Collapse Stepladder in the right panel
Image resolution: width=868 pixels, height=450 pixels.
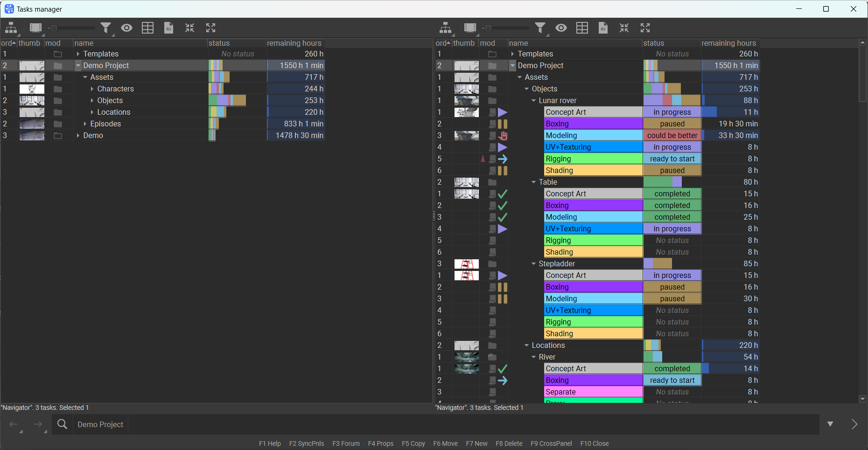533,264
